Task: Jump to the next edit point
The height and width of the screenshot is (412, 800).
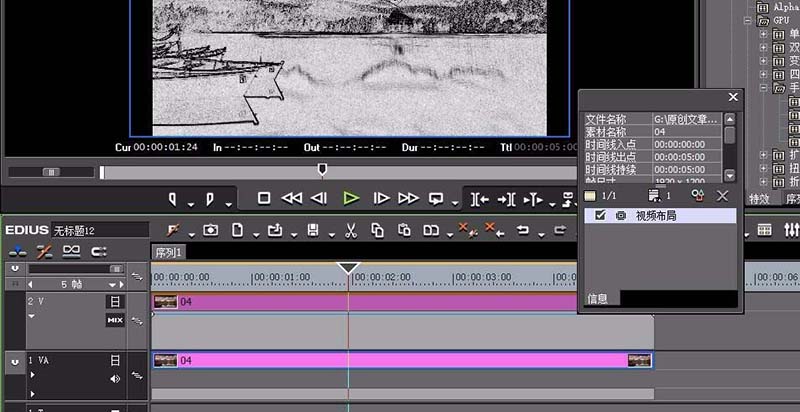Action: pyautogui.click(x=506, y=199)
